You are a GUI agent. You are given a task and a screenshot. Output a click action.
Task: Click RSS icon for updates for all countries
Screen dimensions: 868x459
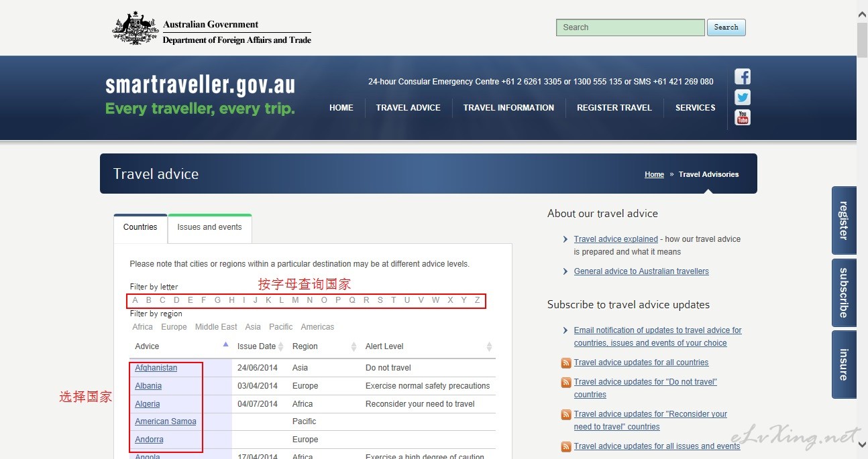click(566, 363)
